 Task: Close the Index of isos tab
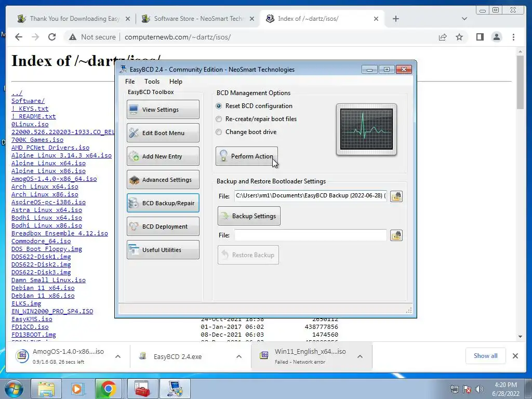(x=376, y=19)
